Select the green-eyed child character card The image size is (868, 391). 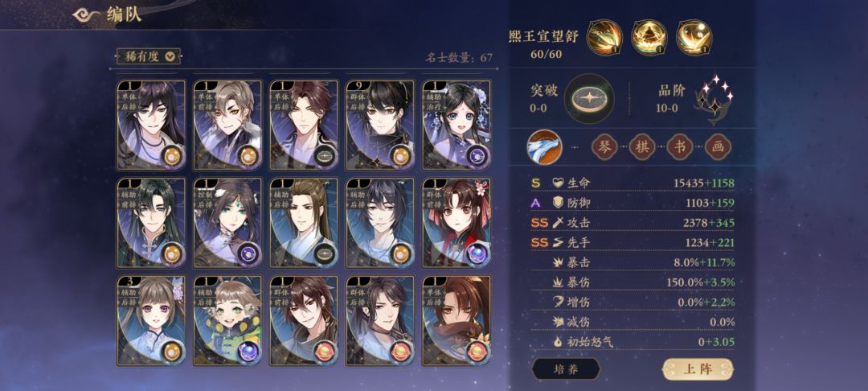pyautogui.click(x=227, y=321)
